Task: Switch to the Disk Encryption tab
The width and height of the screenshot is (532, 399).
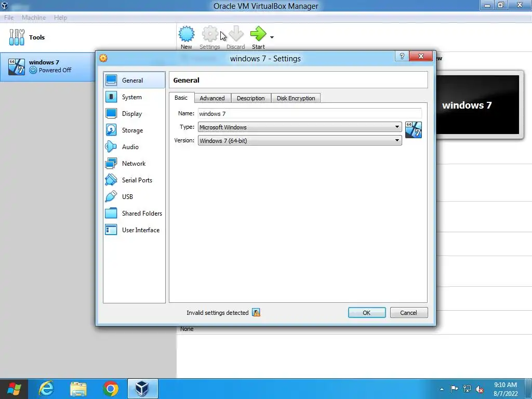Action: pyautogui.click(x=296, y=98)
